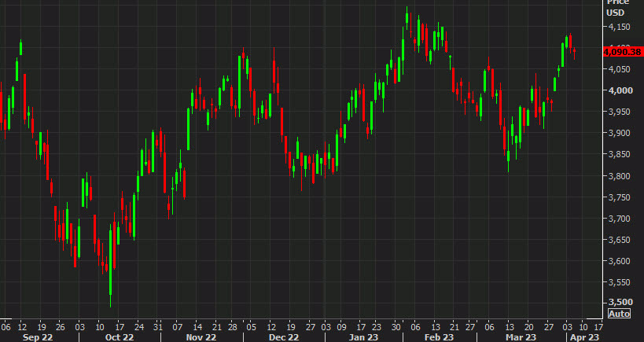Select the 3,900 price level label
This screenshot has width=644, height=342.
(619, 133)
